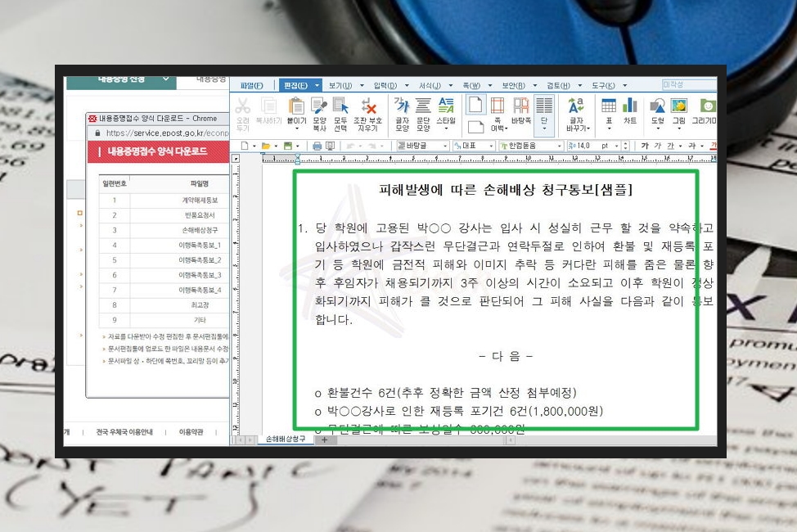This screenshot has width=797, height=532.
Task: Open the 쪽(W) menu
Action: click(471, 85)
